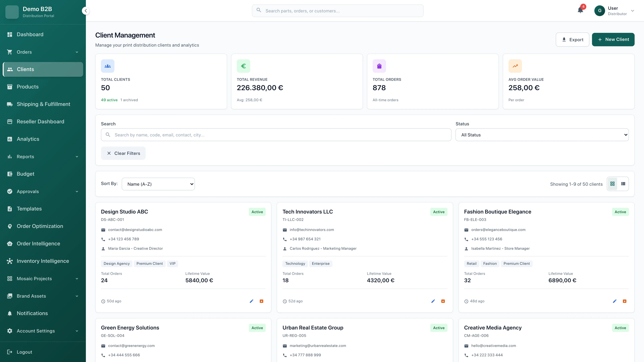Edit Fashion Boutique Elegance with the pencil icon

coord(615,301)
